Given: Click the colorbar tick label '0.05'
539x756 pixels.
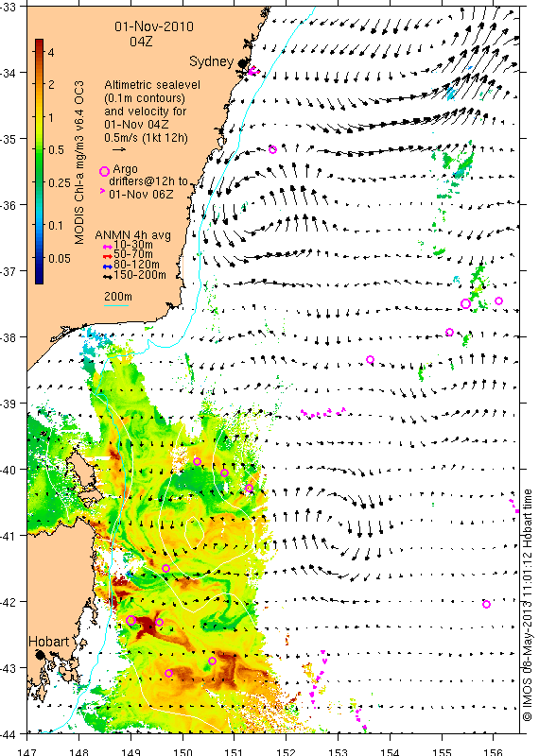Looking at the screenshot, I should [x=60, y=258].
